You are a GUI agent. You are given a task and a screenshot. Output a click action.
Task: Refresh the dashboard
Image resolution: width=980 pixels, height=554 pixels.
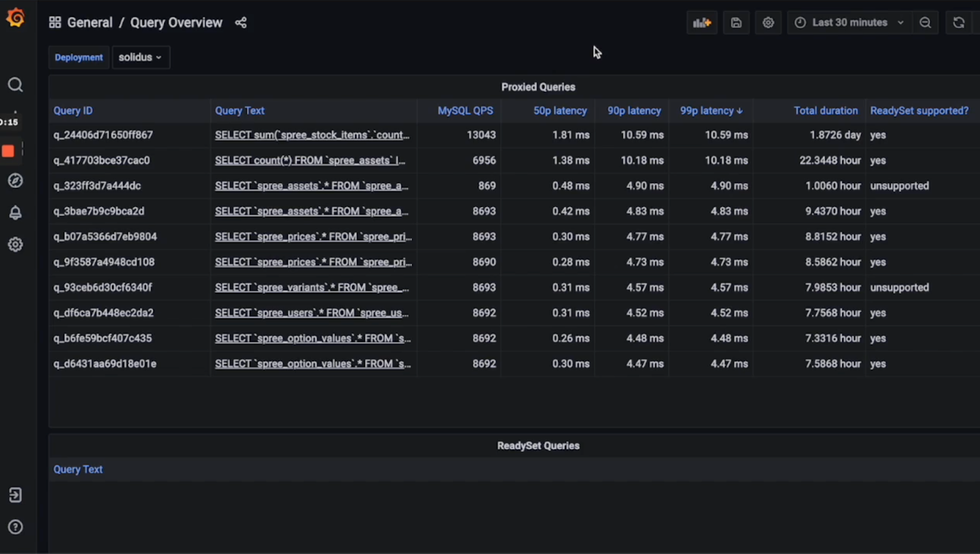pos(959,23)
